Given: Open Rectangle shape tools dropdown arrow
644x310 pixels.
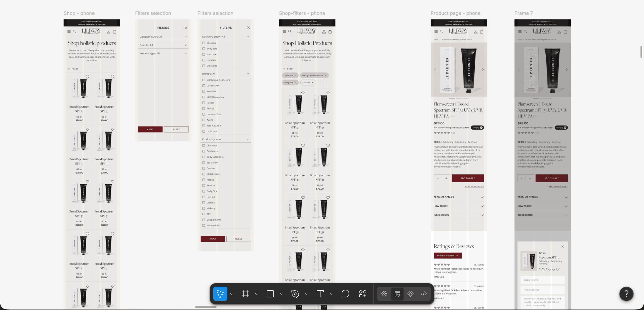Looking at the screenshot, I should pos(281,294).
